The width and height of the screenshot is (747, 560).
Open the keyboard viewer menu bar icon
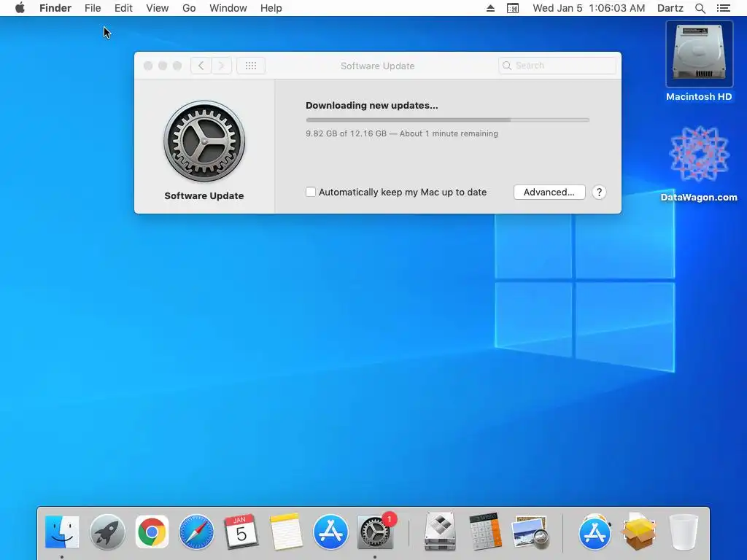(x=513, y=8)
